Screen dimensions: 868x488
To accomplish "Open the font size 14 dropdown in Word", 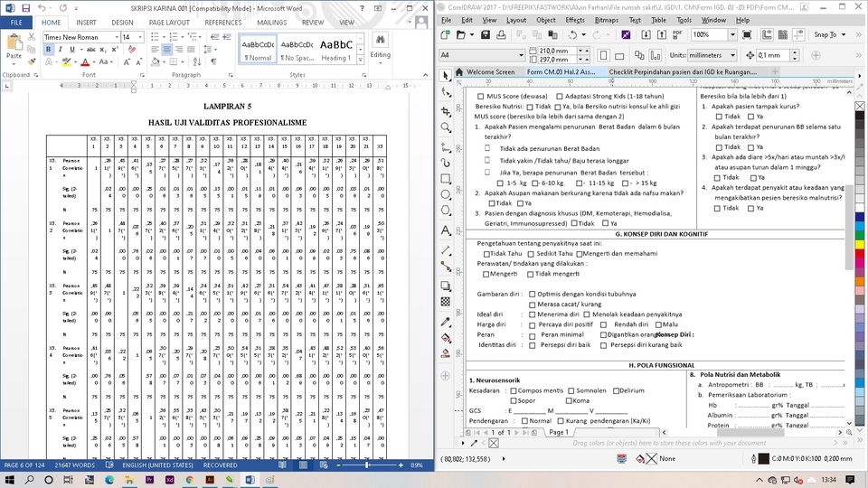I will click(140, 37).
